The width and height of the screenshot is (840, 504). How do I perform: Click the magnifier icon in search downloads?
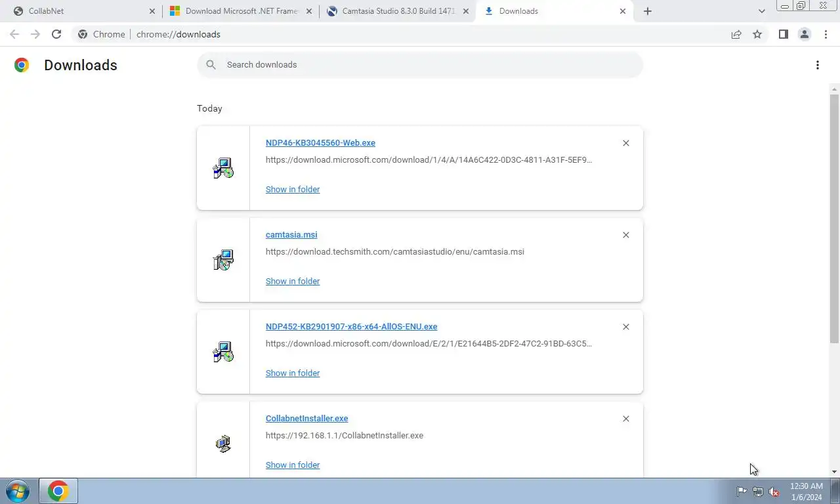point(211,64)
